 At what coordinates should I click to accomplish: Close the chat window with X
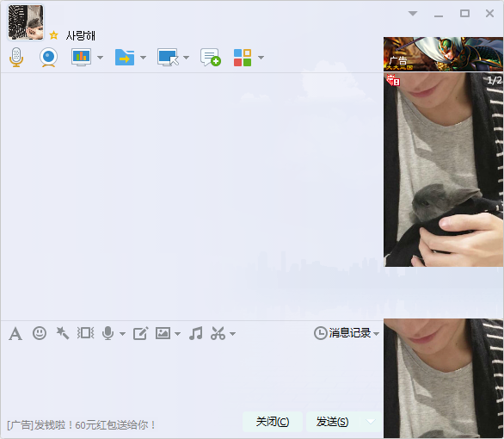(490, 14)
